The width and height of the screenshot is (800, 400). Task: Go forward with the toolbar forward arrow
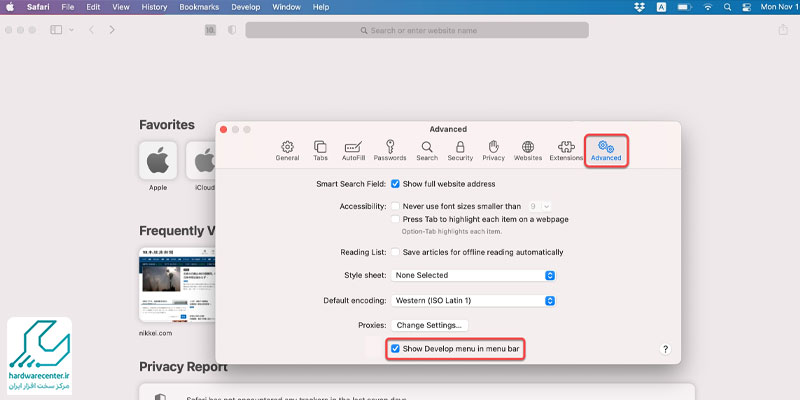112,30
